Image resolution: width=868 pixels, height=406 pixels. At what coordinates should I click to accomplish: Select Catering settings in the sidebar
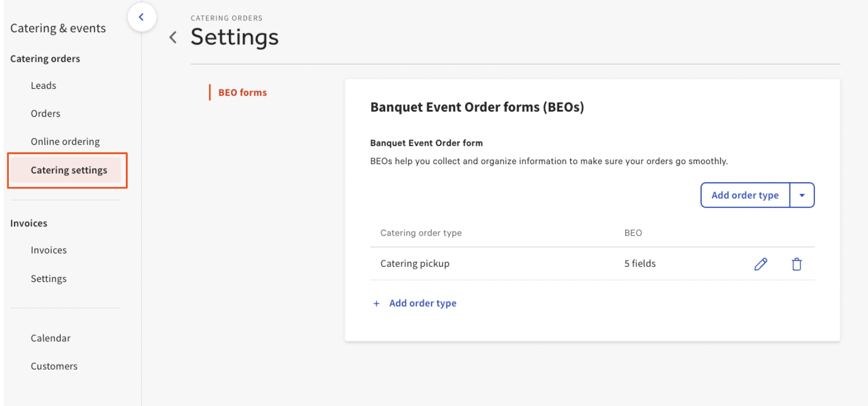click(69, 170)
